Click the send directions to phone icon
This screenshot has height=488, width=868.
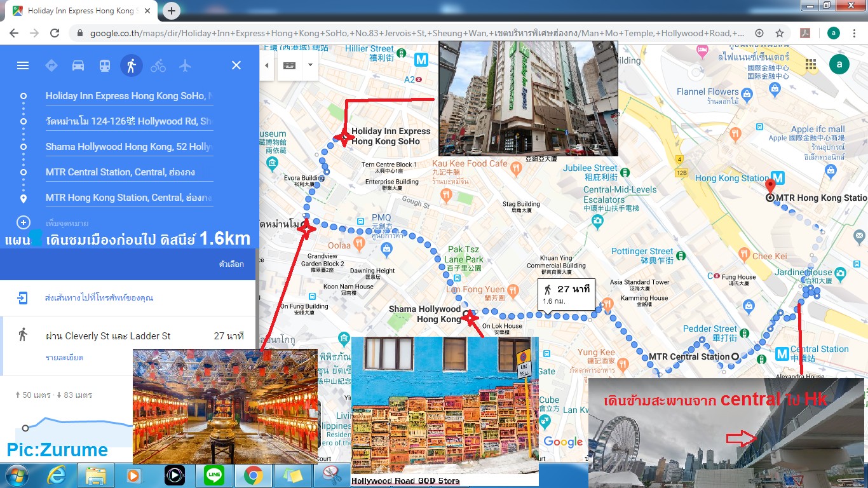23,297
